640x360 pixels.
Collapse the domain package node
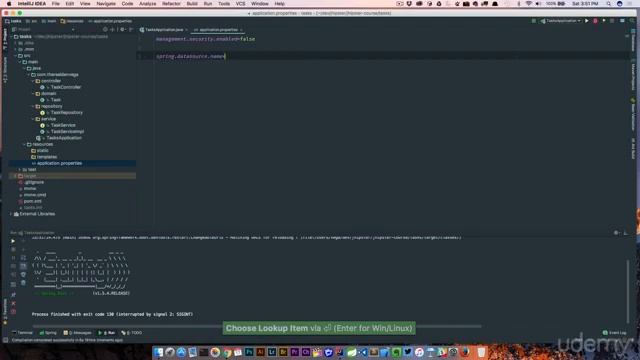coord(33,94)
